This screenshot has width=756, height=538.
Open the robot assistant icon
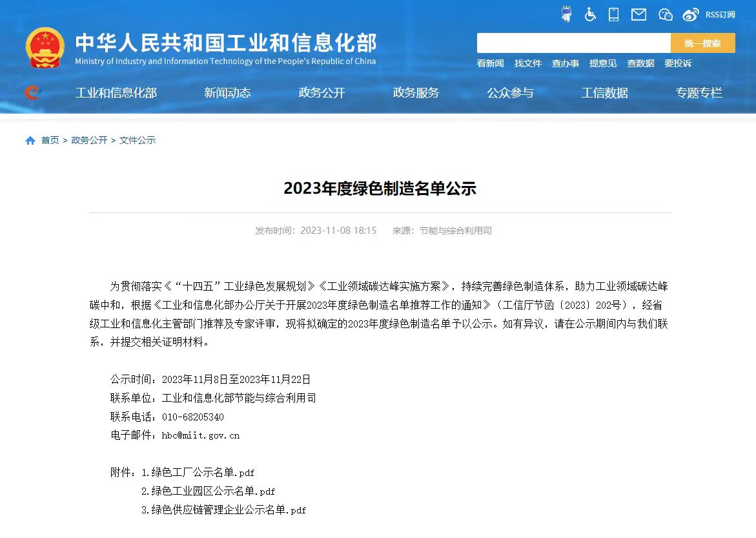567,14
